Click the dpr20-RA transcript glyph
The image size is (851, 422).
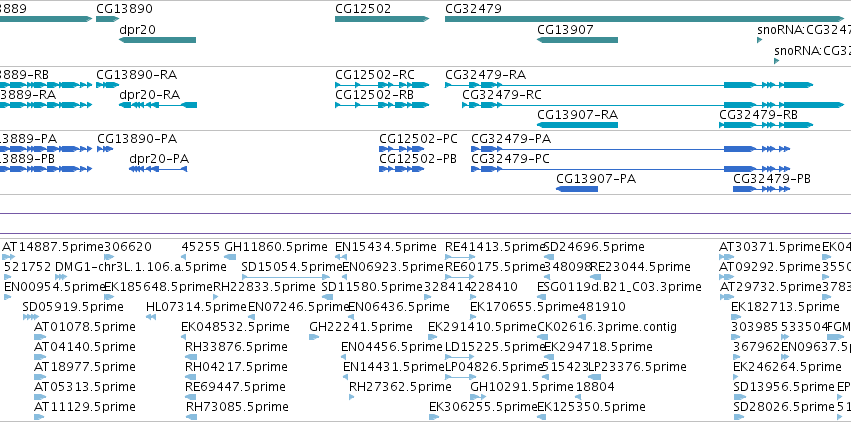[x=158, y=105]
